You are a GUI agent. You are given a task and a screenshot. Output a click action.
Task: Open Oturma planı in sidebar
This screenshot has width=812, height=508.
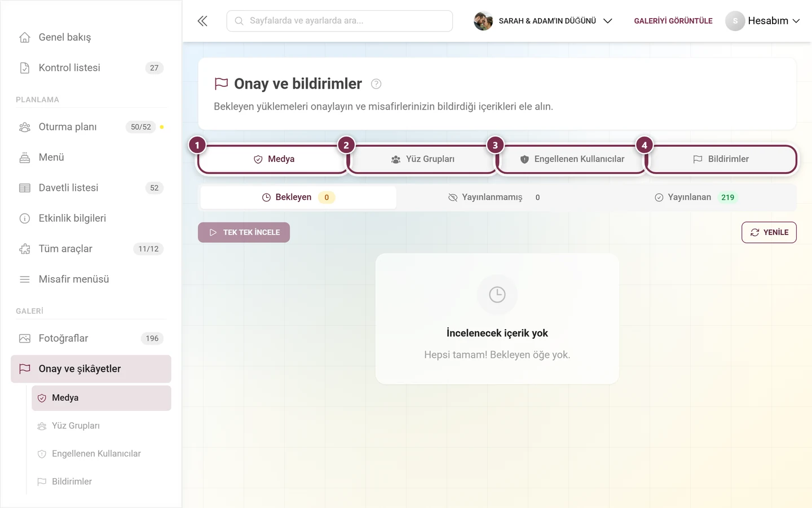click(x=91, y=127)
